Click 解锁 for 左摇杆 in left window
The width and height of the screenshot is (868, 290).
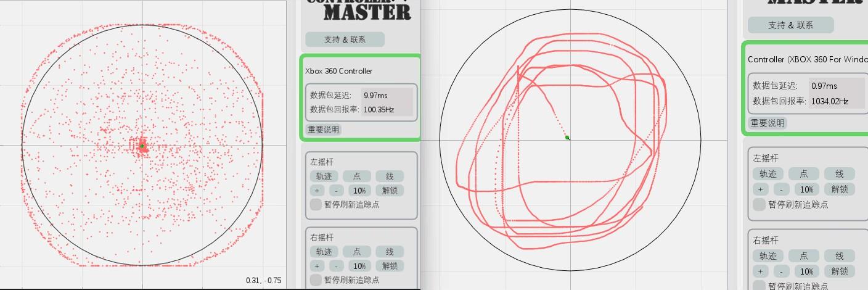(x=390, y=190)
